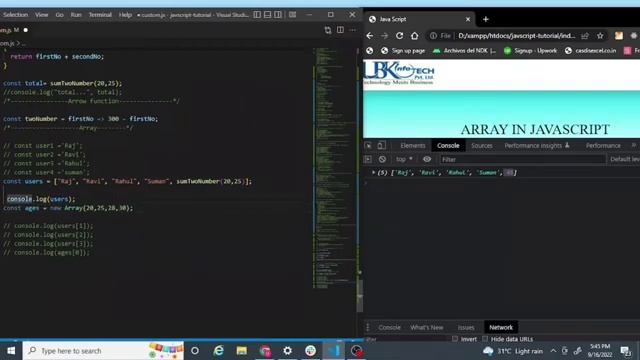Expand the logged users array in console
The height and width of the screenshot is (360, 640).
373,173
